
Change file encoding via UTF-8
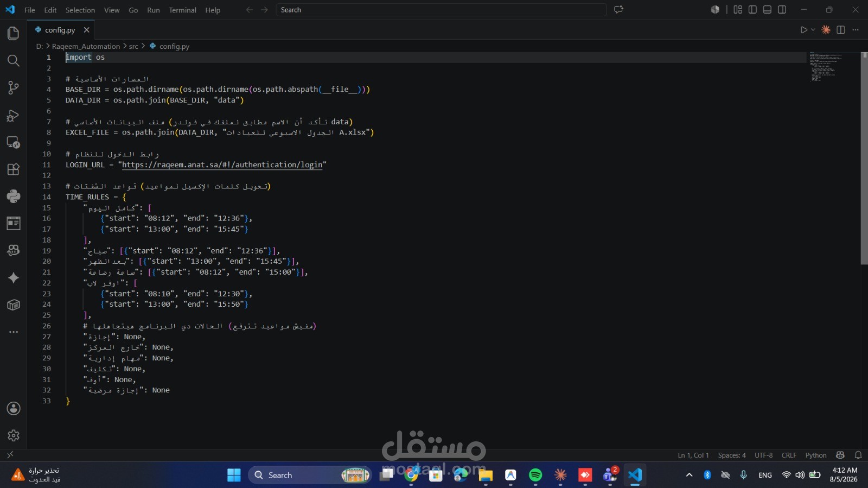click(x=763, y=455)
